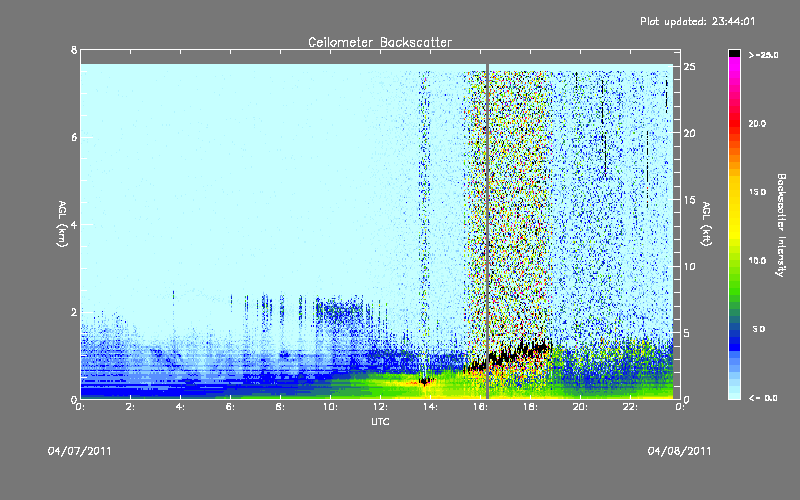Click the '4' tick label on the km axis
Screen dimensions: 800x500
[x=74, y=224]
